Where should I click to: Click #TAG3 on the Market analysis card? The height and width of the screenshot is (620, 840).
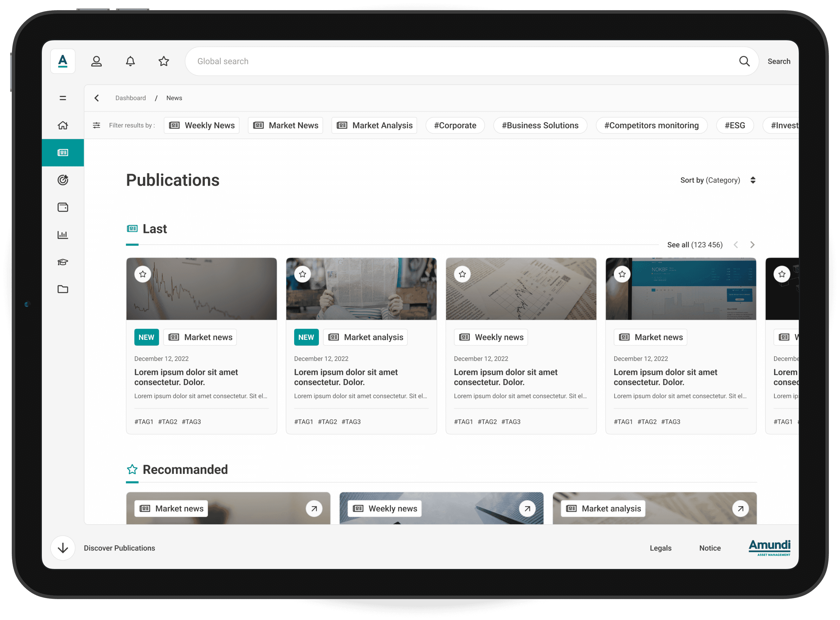[351, 422]
